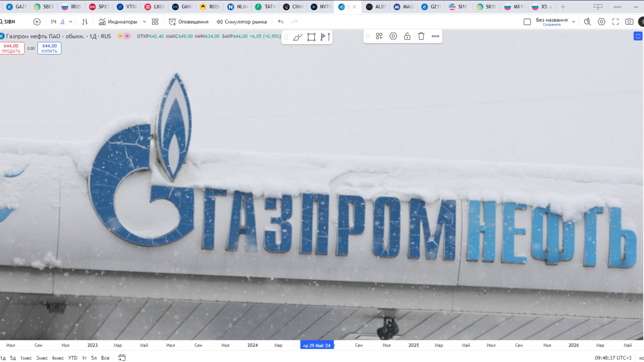
Task: Start the Симулятор рынка replay mode
Action: click(241, 22)
